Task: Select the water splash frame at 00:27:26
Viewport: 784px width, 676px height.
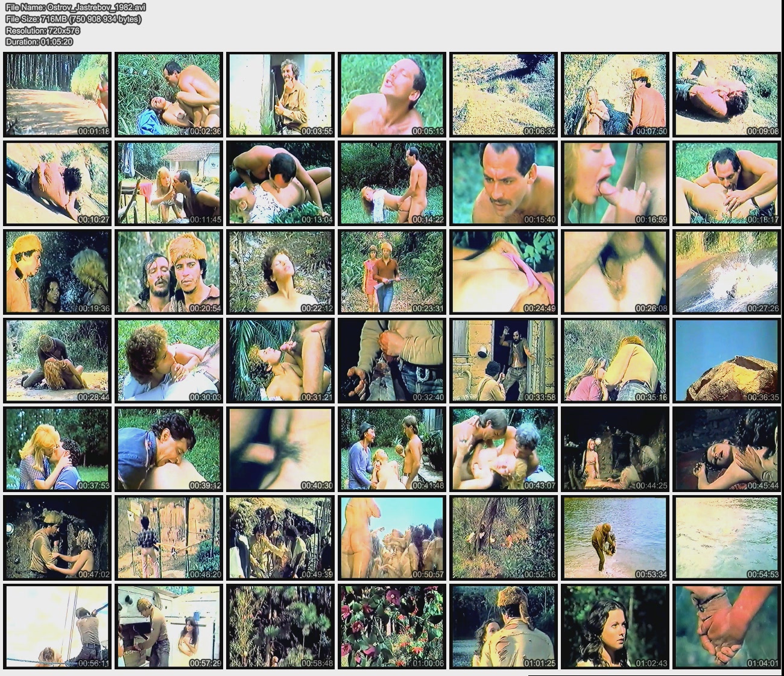Action: (727, 271)
